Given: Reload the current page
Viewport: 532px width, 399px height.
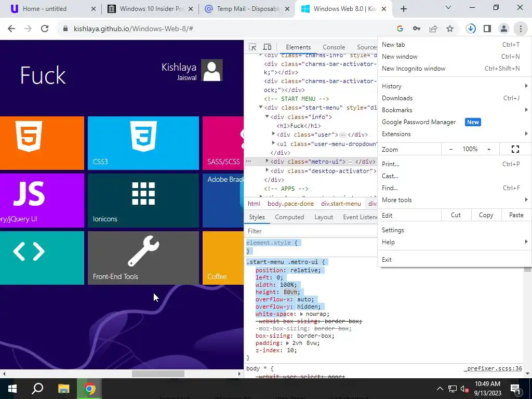Looking at the screenshot, I should pos(45,29).
